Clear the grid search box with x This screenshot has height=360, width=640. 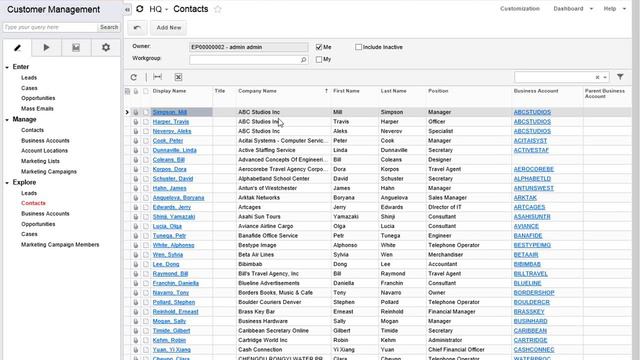[x=597, y=77]
